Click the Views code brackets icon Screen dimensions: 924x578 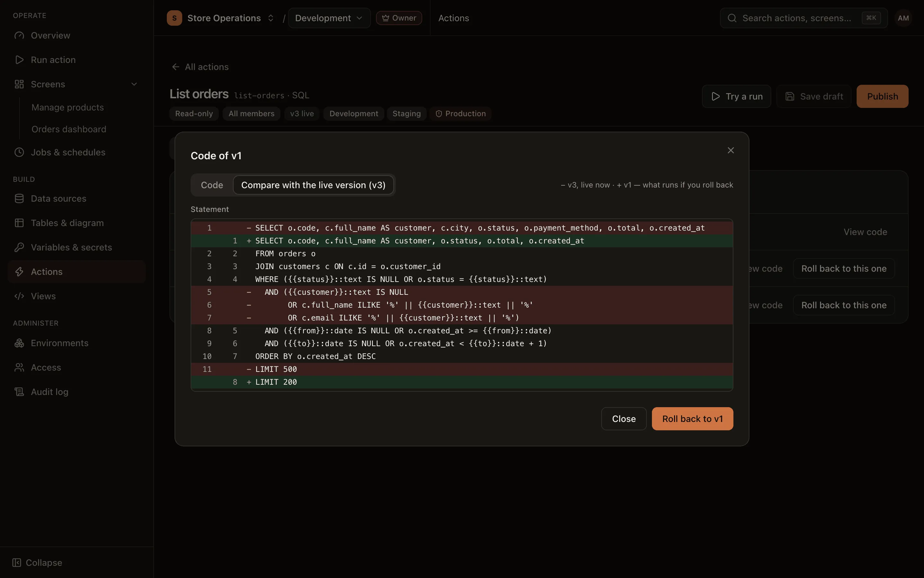tap(19, 296)
